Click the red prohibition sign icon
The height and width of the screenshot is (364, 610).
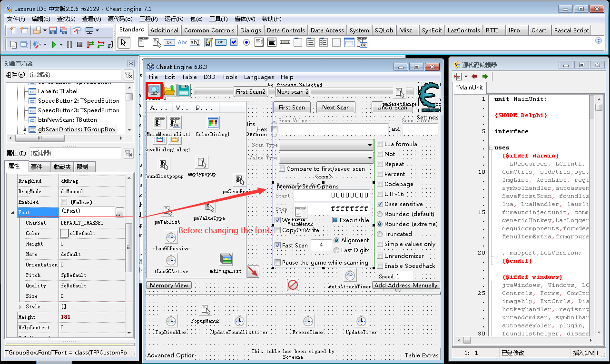click(x=293, y=285)
